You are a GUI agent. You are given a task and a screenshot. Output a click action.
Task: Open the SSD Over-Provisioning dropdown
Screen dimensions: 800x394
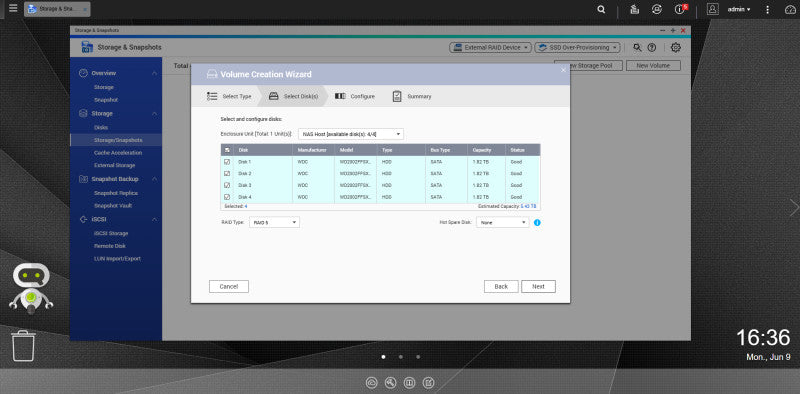[578, 47]
